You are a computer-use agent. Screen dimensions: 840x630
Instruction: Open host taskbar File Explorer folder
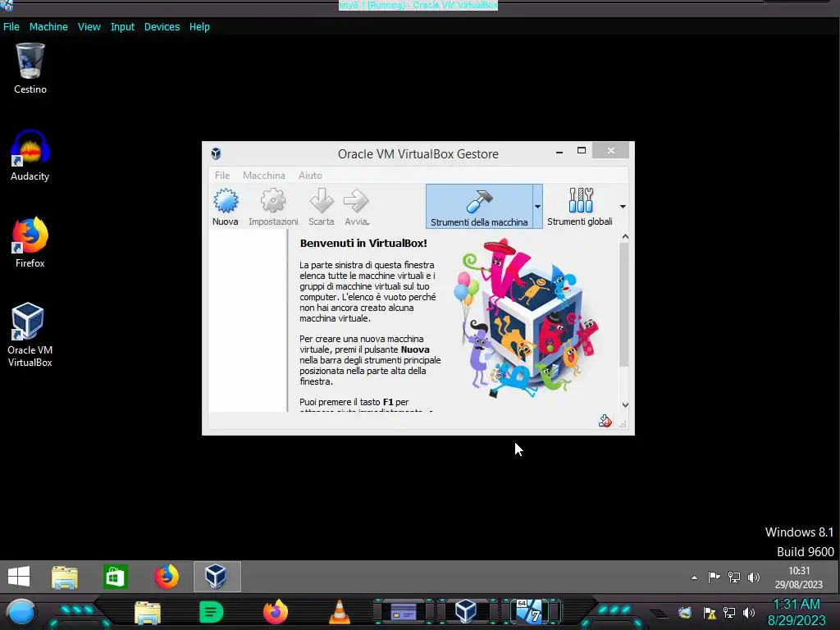[148, 613]
